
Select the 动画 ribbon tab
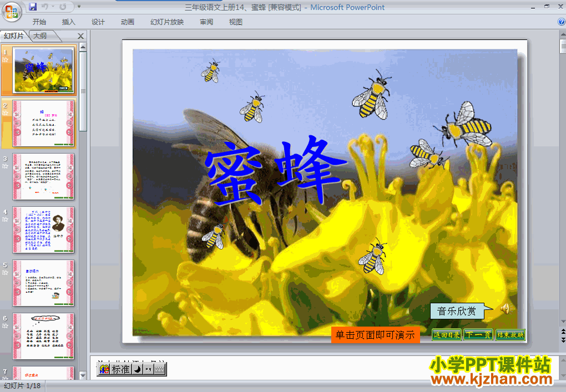[128, 22]
